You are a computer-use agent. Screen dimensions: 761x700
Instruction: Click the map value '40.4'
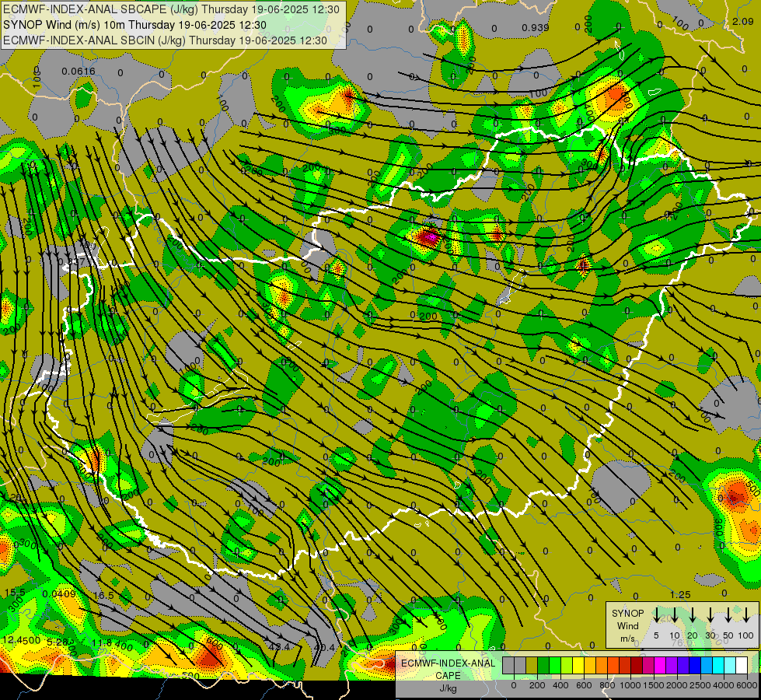(x=324, y=648)
